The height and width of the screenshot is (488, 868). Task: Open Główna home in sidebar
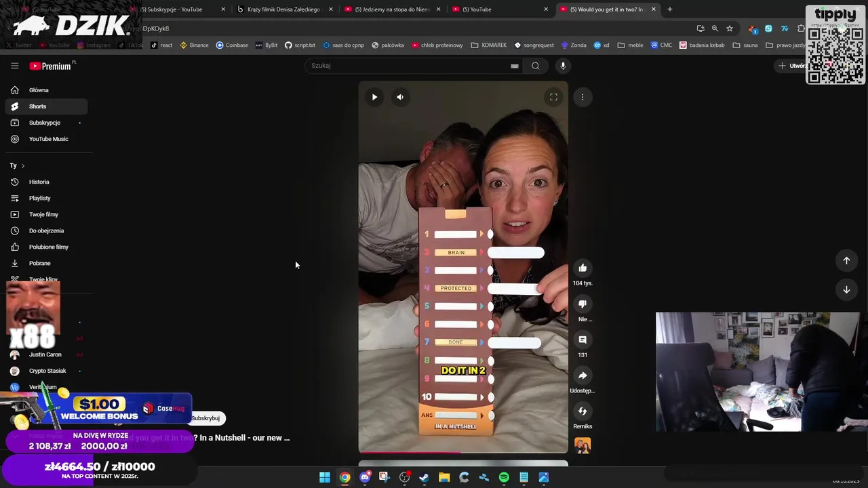46,90
